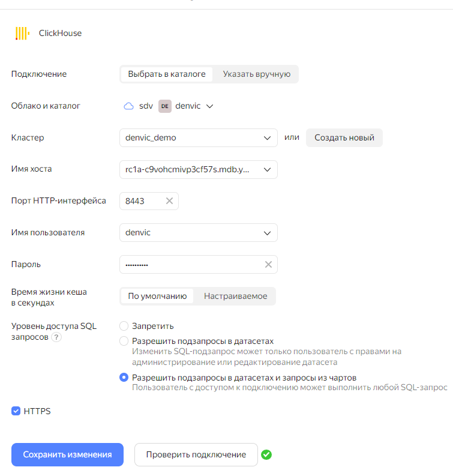The height and width of the screenshot is (476, 453).
Task: Switch to Указать вручную tab
Action: [x=256, y=74]
